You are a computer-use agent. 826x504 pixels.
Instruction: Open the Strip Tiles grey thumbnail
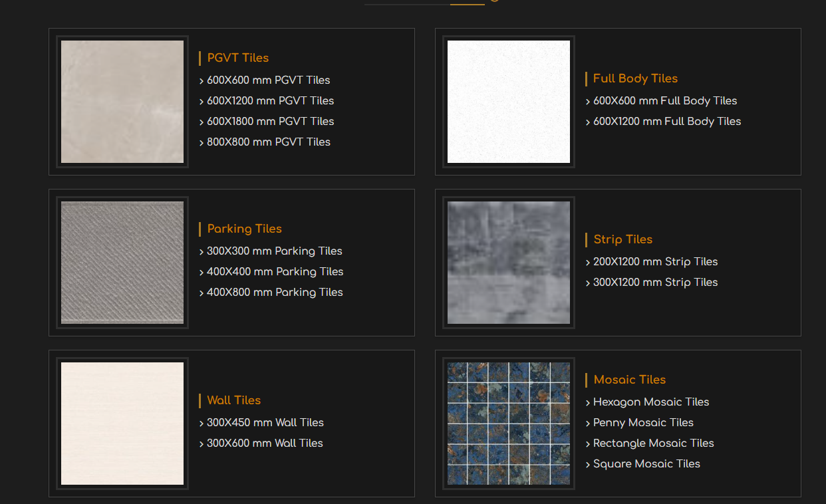coord(508,263)
